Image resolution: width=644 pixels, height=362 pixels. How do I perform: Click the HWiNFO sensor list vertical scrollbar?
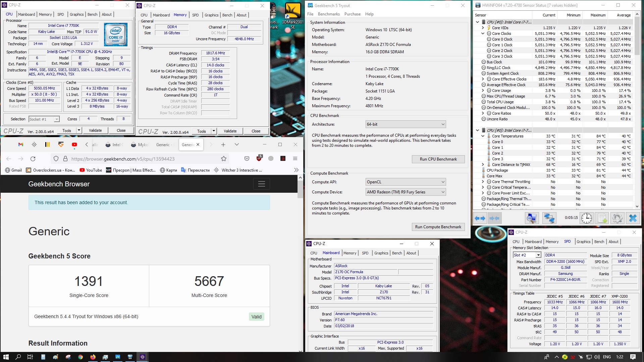637,111
